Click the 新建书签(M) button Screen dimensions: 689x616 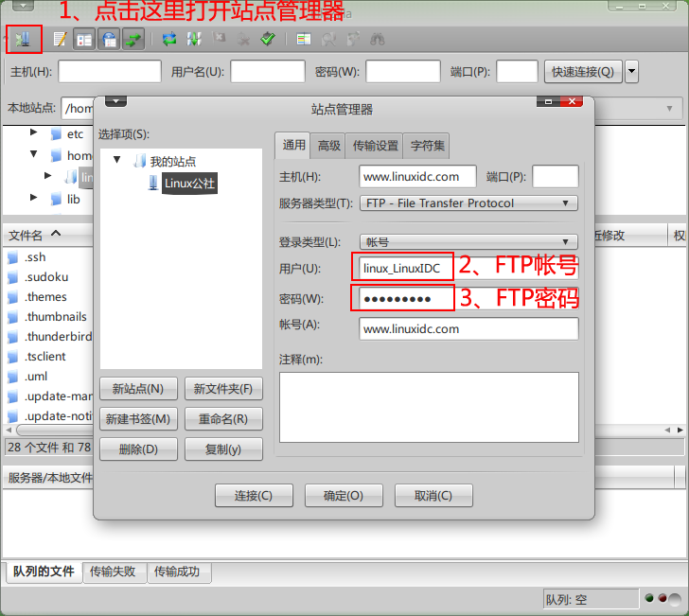pos(138,419)
